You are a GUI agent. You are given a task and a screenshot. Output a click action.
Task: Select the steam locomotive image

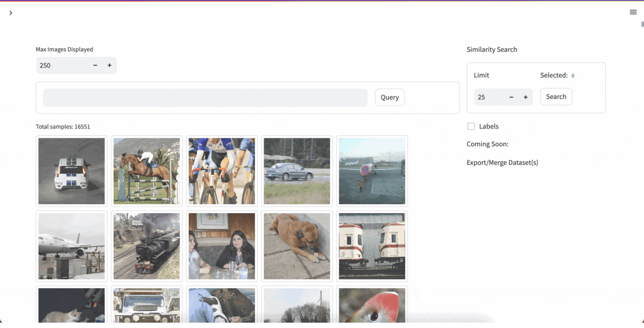(x=147, y=246)
